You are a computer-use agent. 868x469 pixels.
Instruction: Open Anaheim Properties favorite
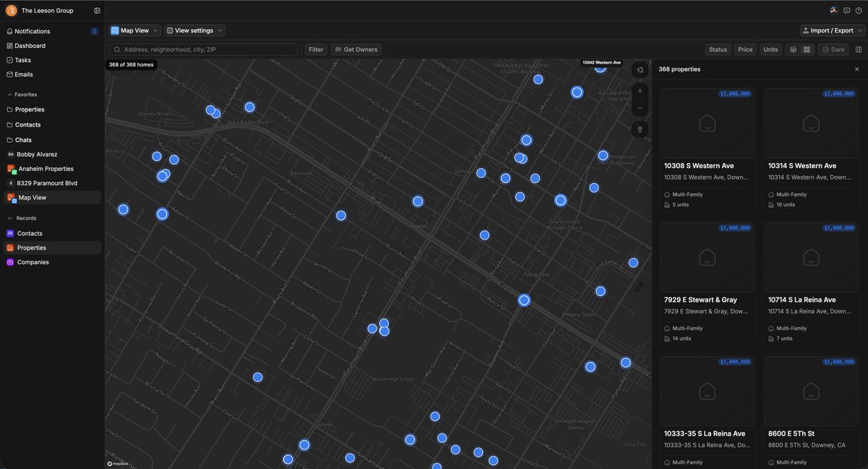click(52, 169)
